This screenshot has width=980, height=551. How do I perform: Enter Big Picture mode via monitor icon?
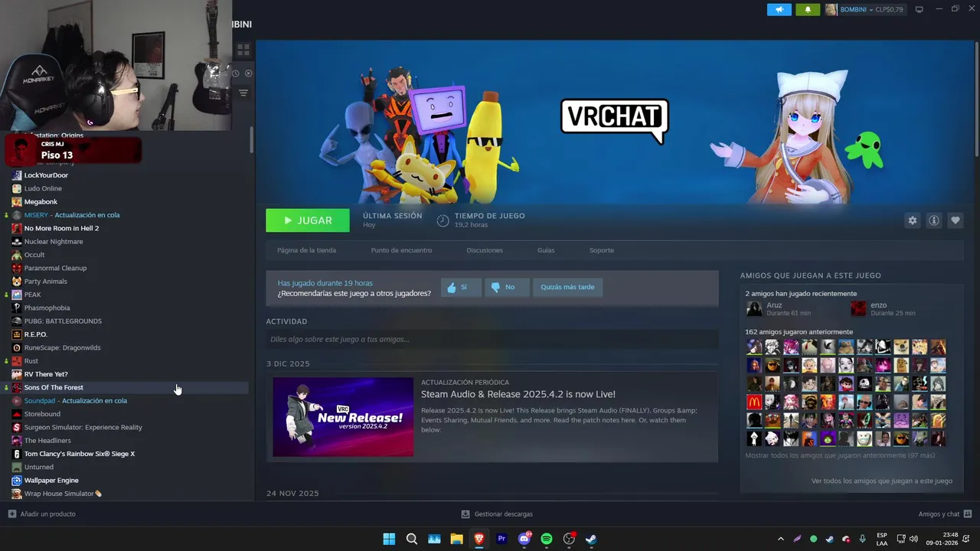click(x=920, y=9)
